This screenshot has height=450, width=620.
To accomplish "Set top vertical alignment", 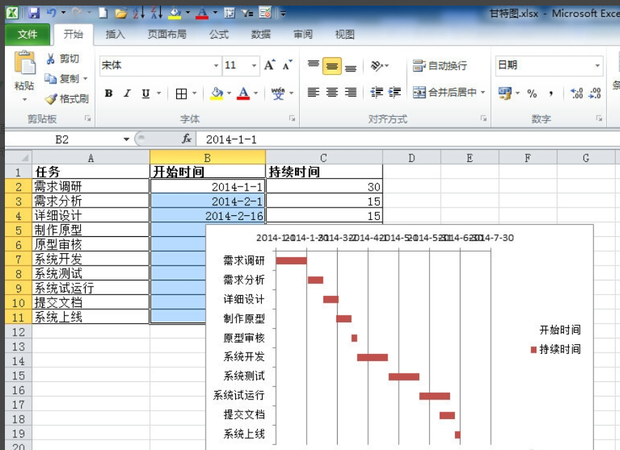I will [314, 65].
